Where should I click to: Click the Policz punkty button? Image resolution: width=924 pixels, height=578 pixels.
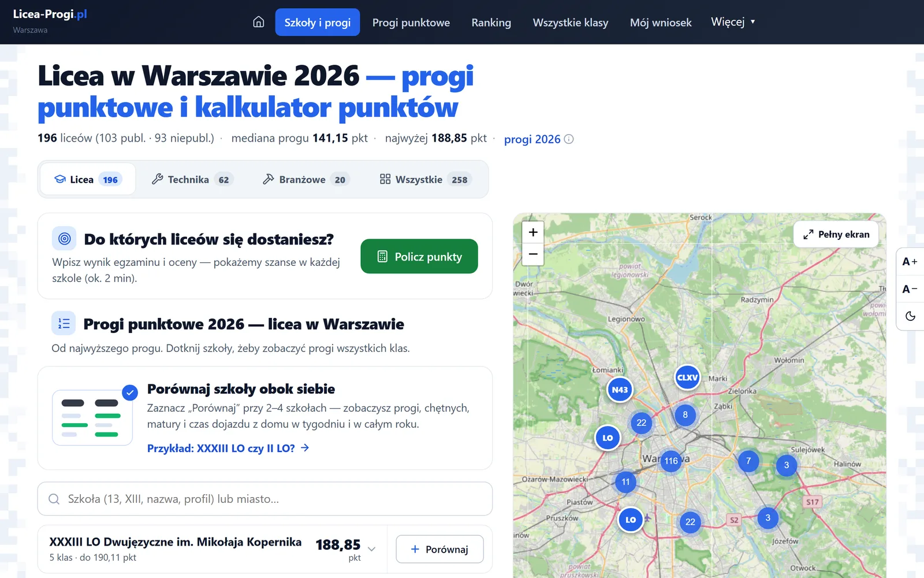point(419,256)
